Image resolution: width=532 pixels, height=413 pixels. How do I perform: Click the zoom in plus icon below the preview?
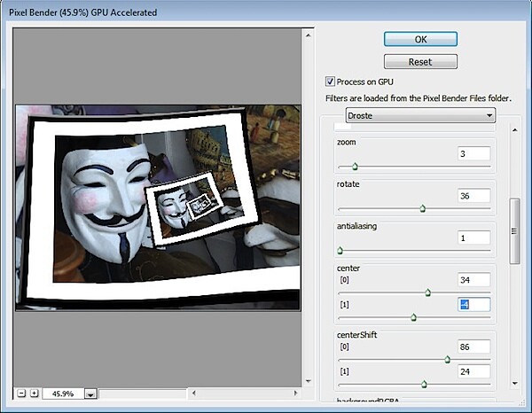coord(34,394)
